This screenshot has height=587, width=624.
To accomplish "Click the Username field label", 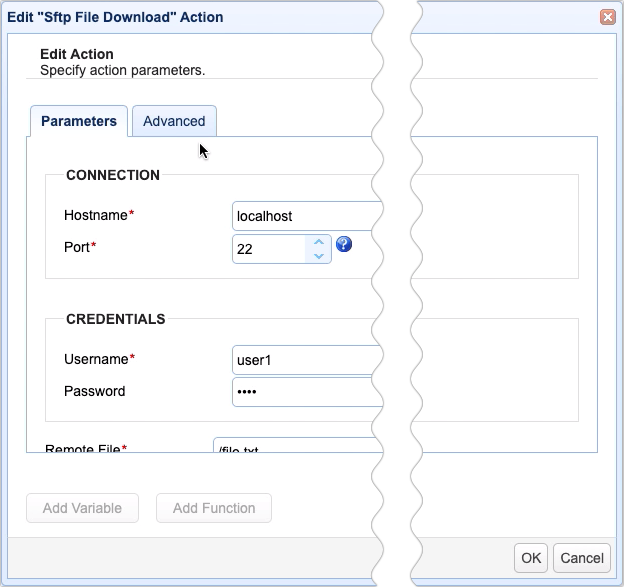I will coord(96,359).
